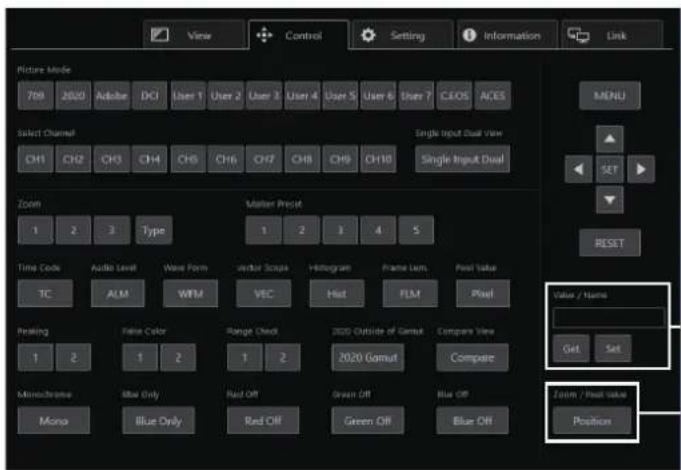Toggle the ALM audio level meter
Viewport: 681px width, 470px height.
click(118, 294)
